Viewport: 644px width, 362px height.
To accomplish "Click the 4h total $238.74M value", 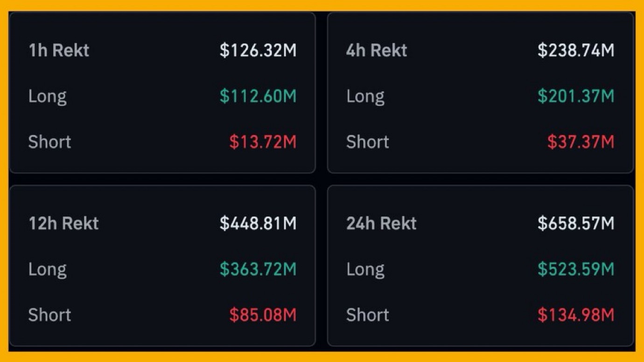I will click(x=576, y=50).
